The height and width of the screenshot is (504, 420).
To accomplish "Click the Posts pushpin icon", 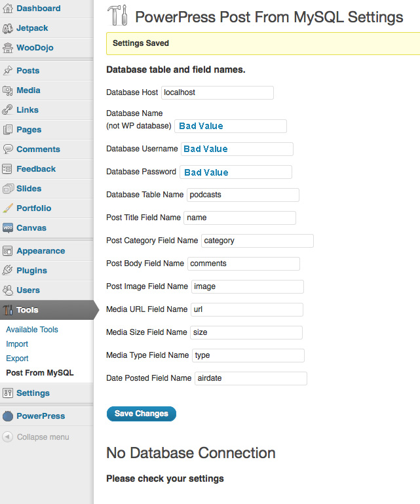I will (x=8, y=71).
